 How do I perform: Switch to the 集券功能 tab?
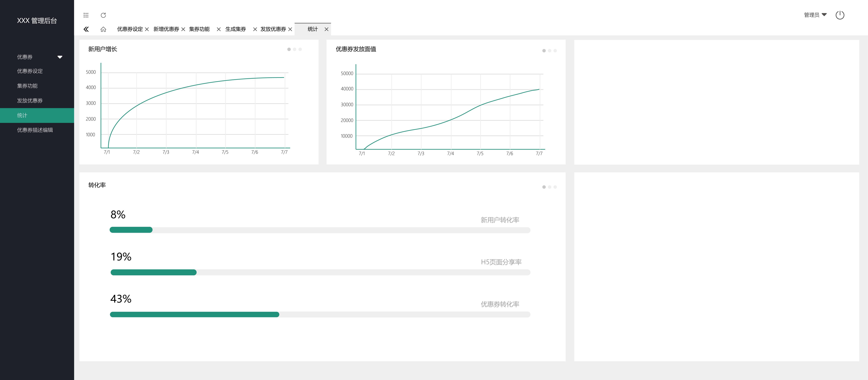tap(199, 29)
